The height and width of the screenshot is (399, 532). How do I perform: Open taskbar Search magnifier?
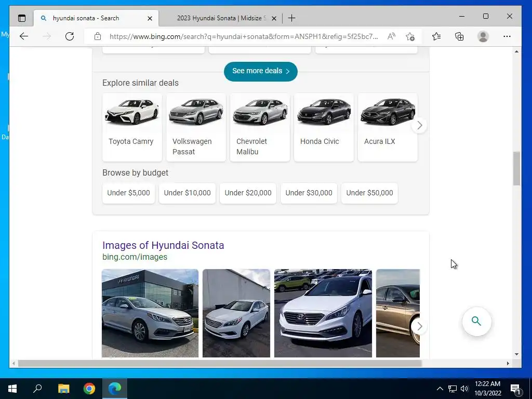click(37, 389)
